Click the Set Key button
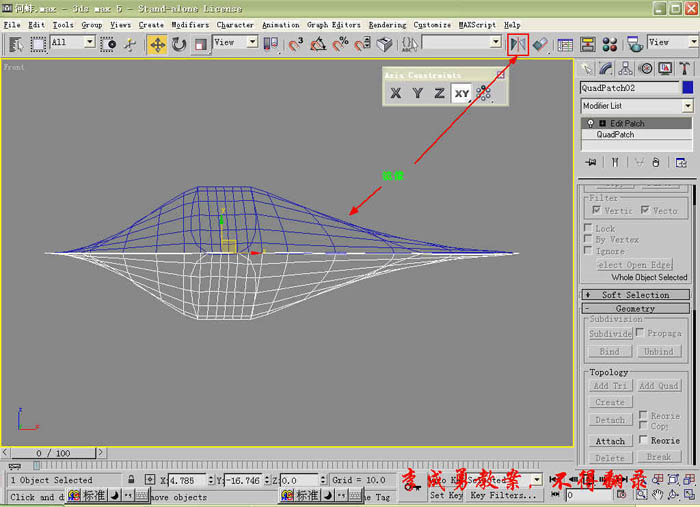The image size is (700, 507). [x=446, y=495]
